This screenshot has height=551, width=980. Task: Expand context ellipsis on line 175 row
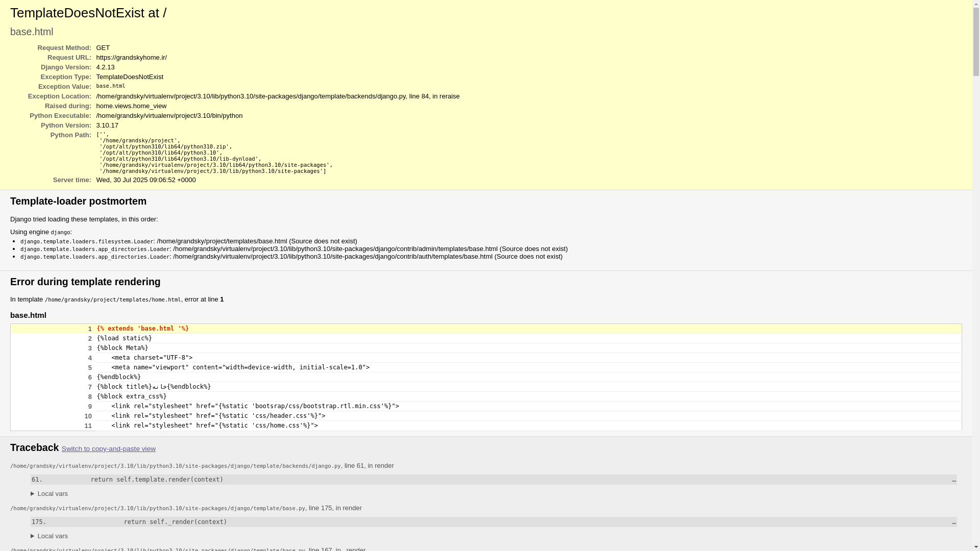[x=953, y=522]
